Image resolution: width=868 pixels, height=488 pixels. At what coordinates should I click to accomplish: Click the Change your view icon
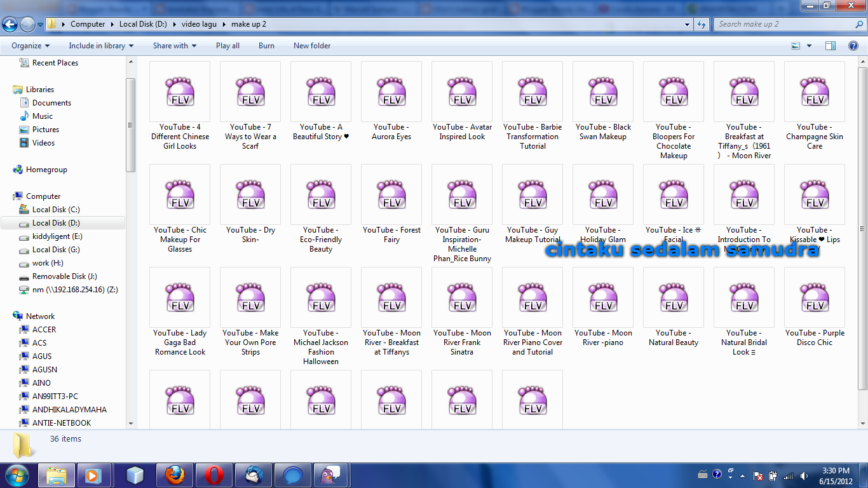click(796, 46)
